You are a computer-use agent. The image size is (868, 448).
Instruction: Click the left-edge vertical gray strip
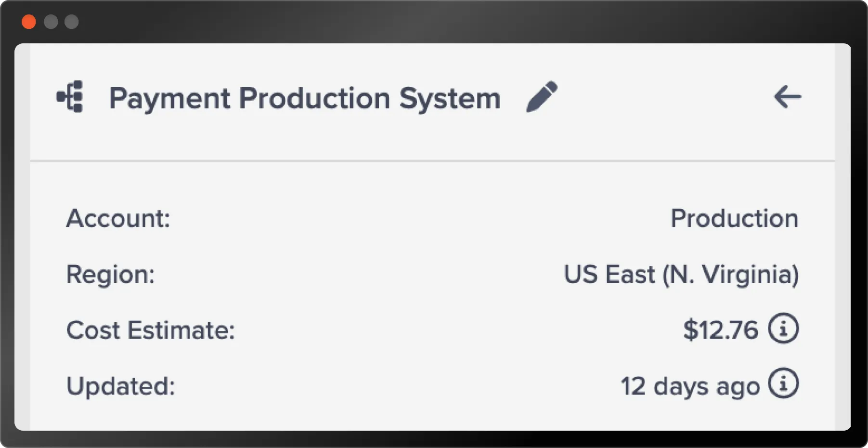(22, 236)
